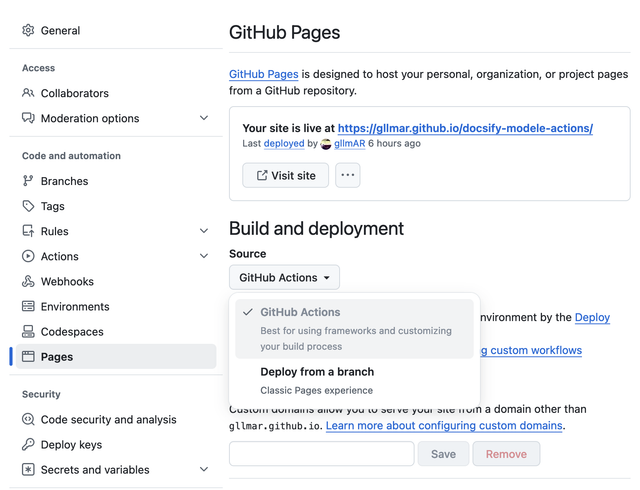
Task: Select the GitHub Actions source option
Action: click(x=354, y=329)
